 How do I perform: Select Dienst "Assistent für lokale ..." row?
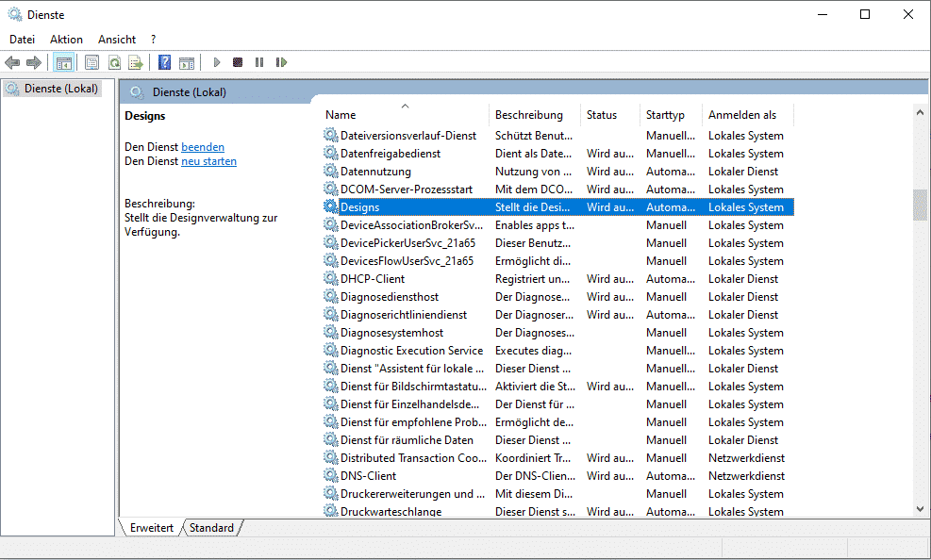pyautogui.click(x=558, y=369)
